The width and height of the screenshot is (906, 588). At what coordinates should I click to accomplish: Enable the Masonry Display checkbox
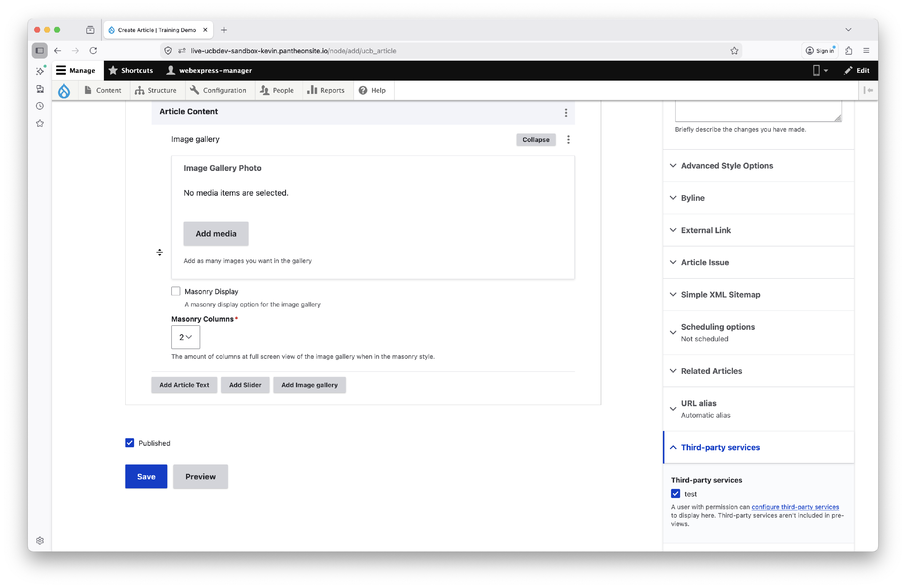[175, 291]
